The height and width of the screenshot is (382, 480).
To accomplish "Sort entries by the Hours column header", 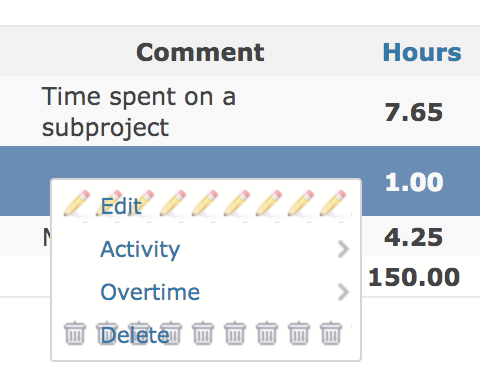I will point(422,52).
